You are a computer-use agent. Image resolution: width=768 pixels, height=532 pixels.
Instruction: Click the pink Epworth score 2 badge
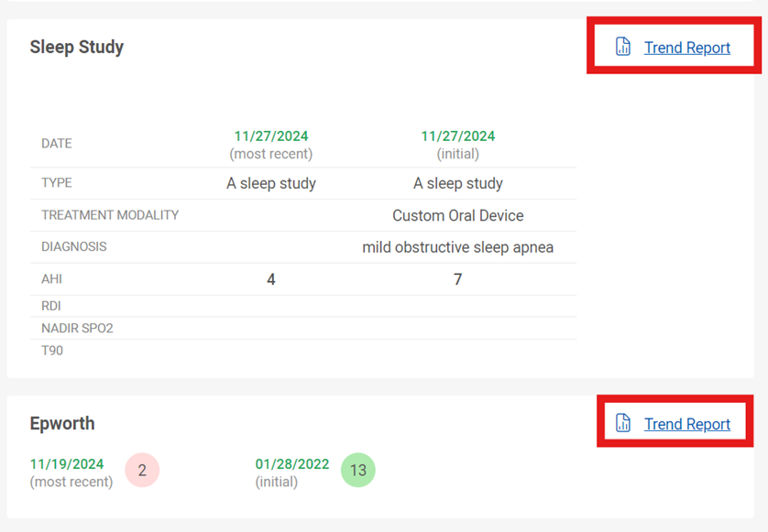[x=142, y=470]
